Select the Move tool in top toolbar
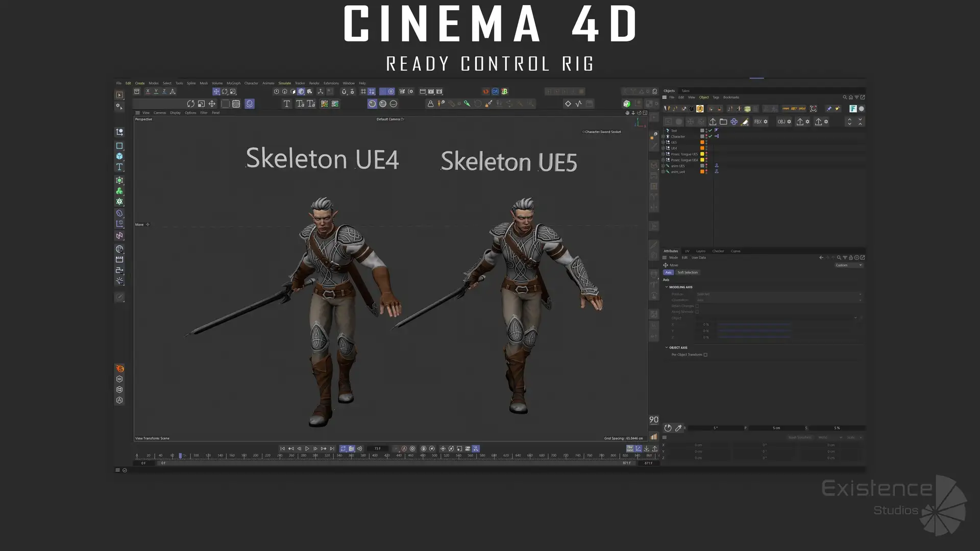980x551 pixels. coord(216,92)
